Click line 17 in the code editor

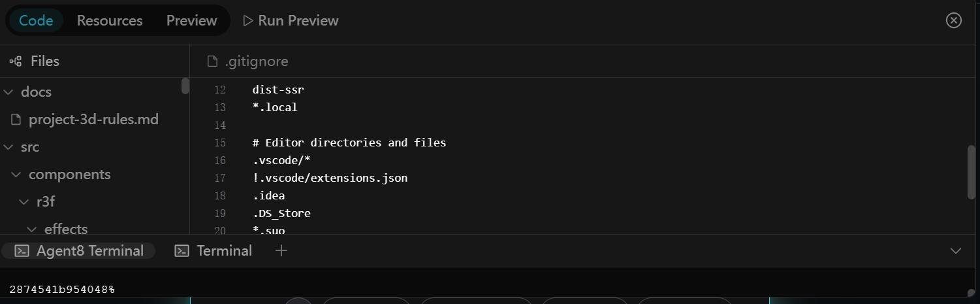(x=330, y=178)
